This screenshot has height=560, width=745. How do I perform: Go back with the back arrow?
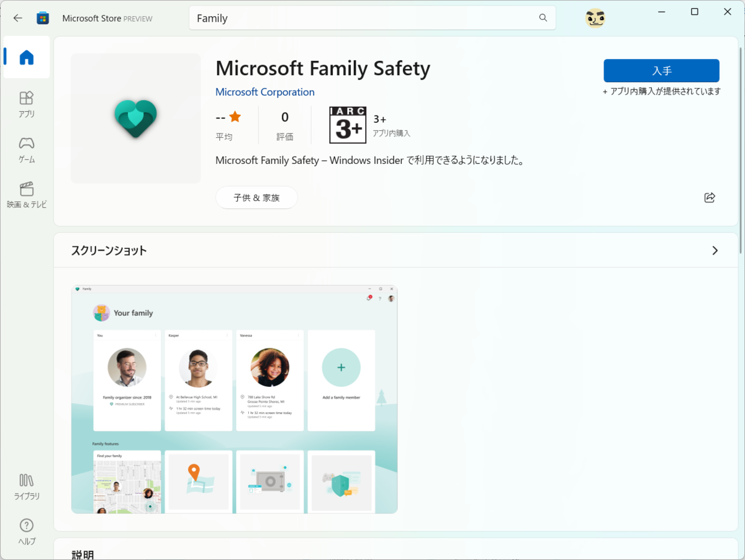17,18
